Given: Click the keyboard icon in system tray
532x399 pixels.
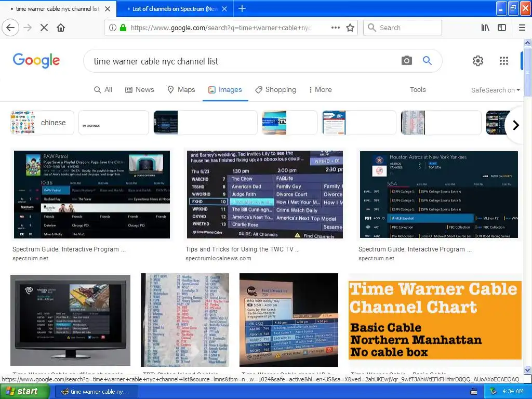Looking at the screenshot, I should [x=474, y=392].
